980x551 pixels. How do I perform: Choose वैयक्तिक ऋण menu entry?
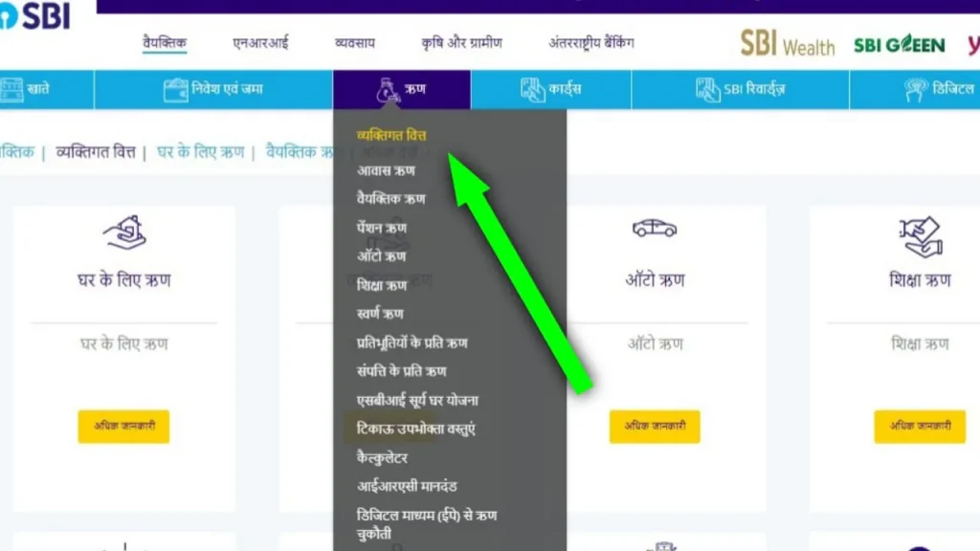[390, 199]
